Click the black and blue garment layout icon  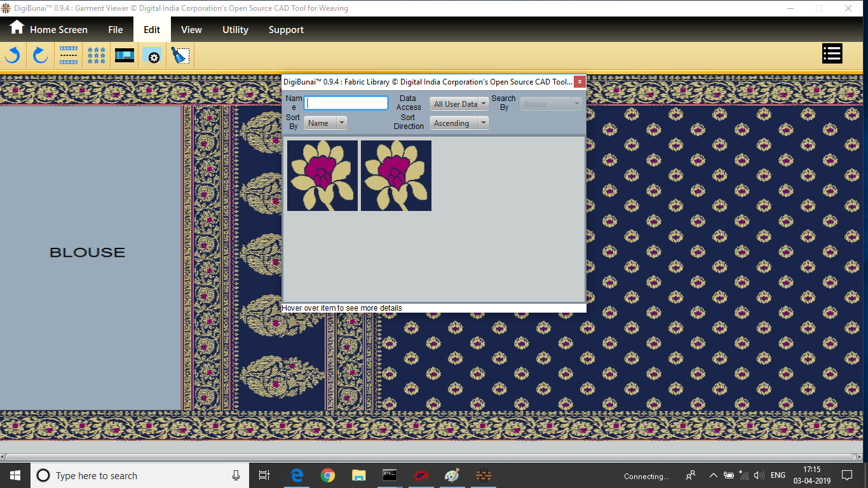coord(125,56)
